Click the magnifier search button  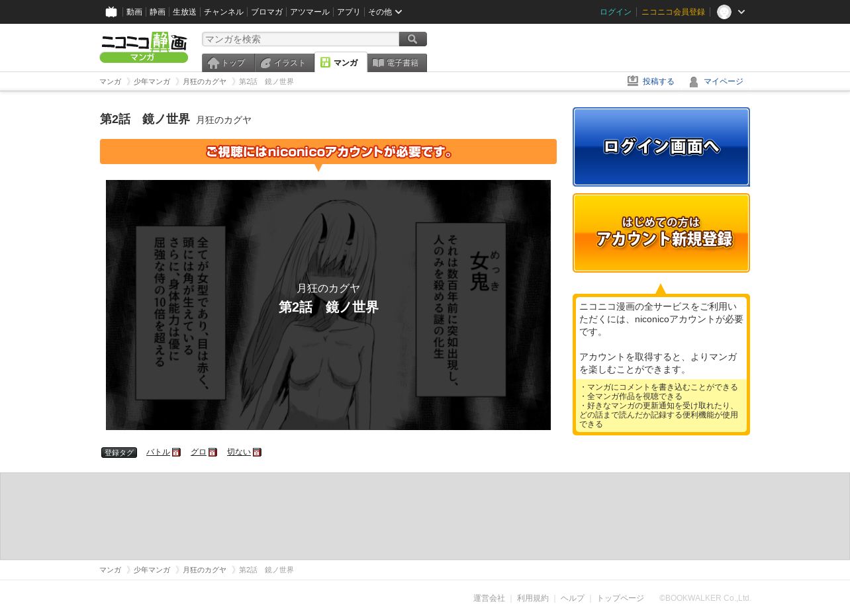click(413, 39)
